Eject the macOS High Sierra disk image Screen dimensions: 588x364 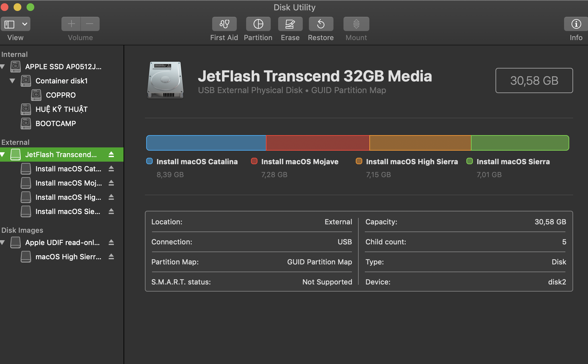111,256
